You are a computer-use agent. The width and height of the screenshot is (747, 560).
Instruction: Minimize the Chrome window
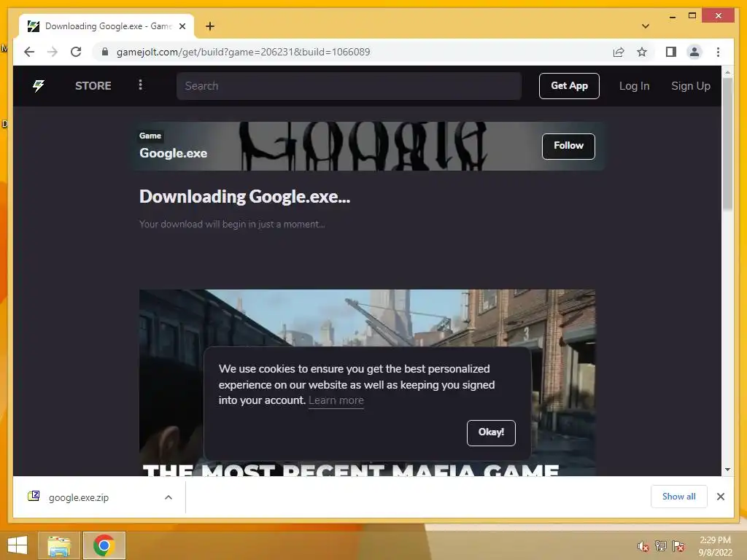672,17
